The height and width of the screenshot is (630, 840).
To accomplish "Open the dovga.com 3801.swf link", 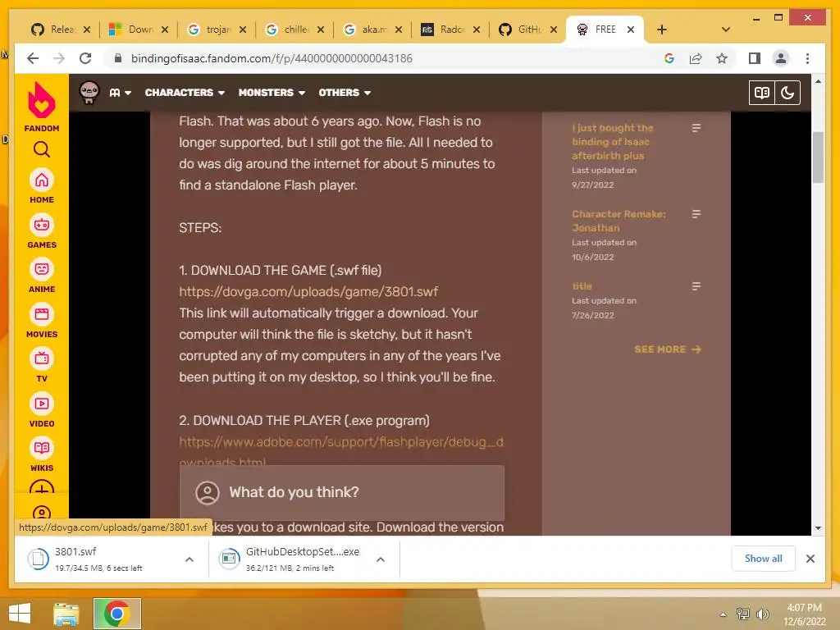I will [308, 291].
